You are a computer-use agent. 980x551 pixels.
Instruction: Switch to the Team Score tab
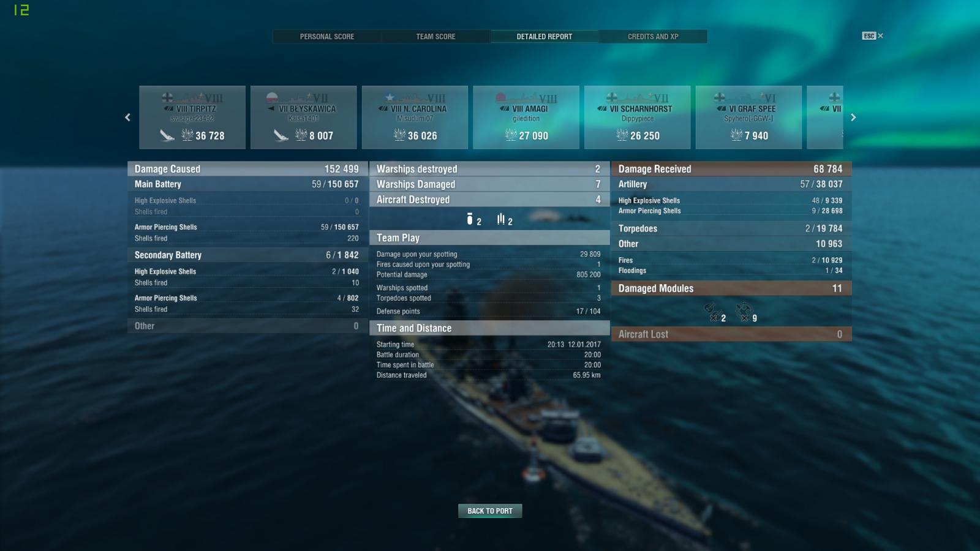coord(435,37)
